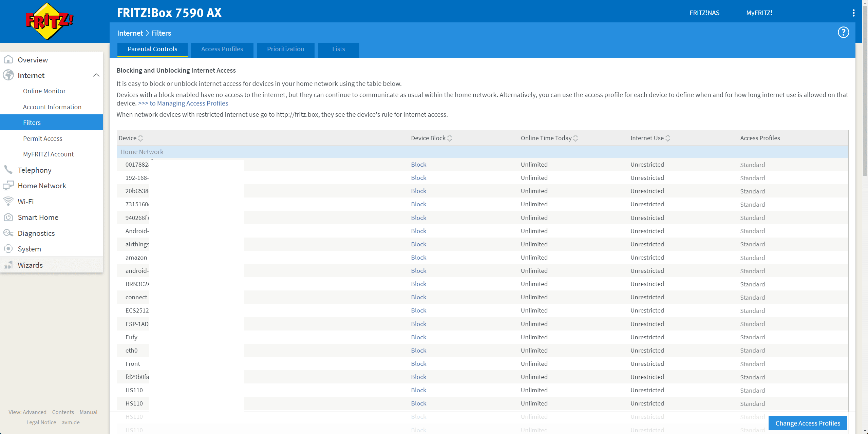This screenshot has height=434, width=868.
Task: Click the Wi-Fi signal icon
Action: [8, 201]
